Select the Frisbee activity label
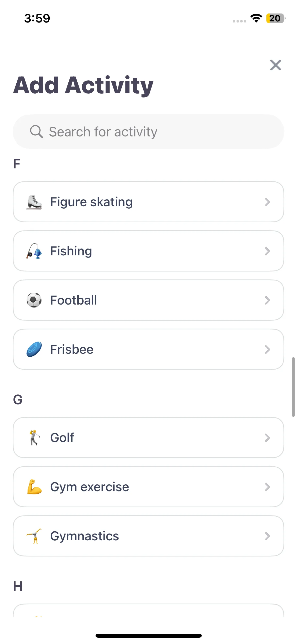 pyautogui.click(x=72, y=349)
